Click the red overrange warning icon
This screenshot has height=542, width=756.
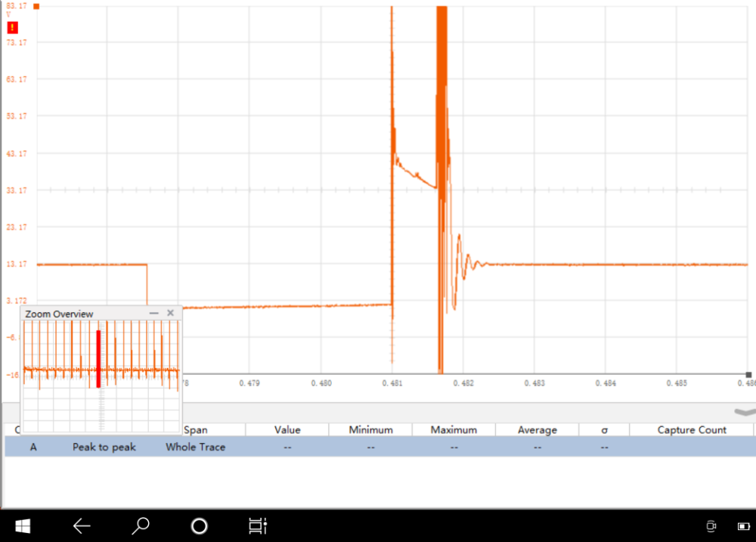click(13, 28)
